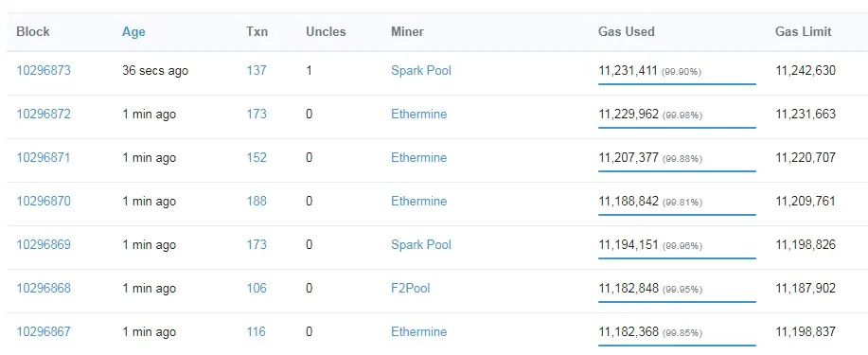This screenshot has height=355, width=868.
Task: Open Ethermine miner of block 10296867
Action: (418, 331)
